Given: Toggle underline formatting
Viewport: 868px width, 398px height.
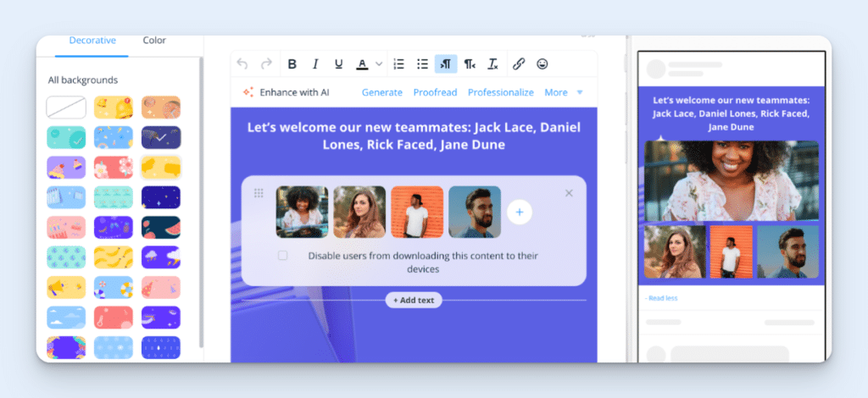Looking at the screenshot, I should (339, 64).
